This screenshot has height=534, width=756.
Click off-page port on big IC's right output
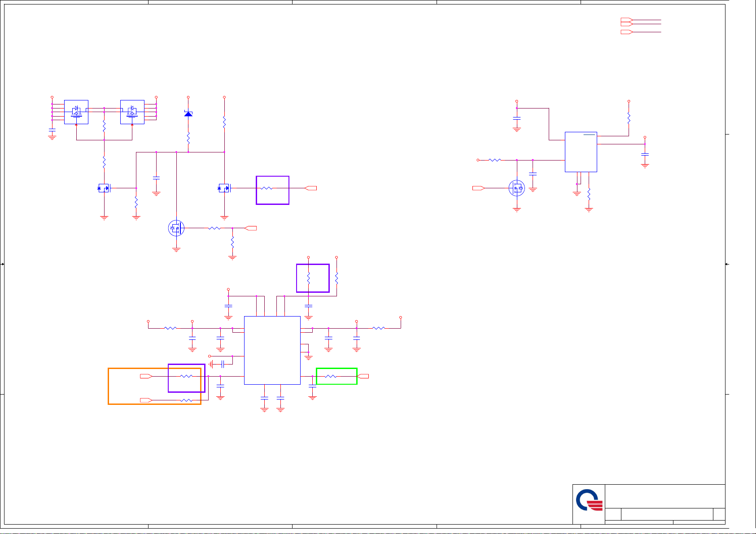[x=363, y=376]
